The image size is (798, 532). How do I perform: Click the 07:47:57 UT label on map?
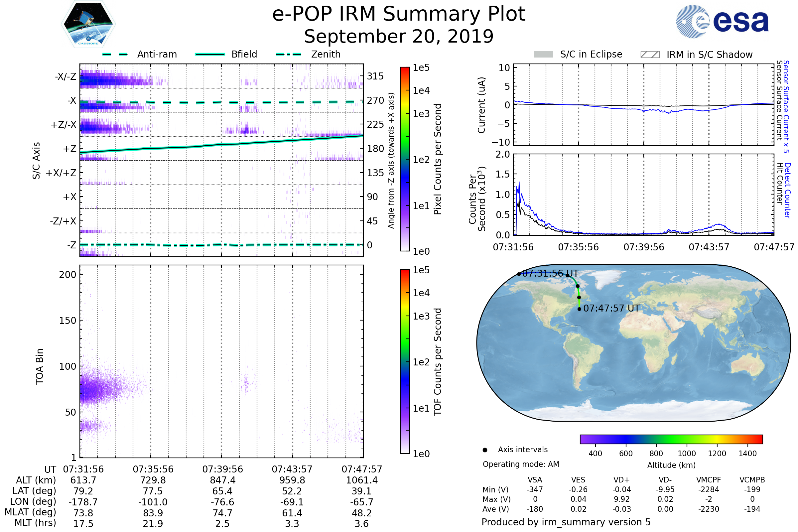click(x=611, y=309)
